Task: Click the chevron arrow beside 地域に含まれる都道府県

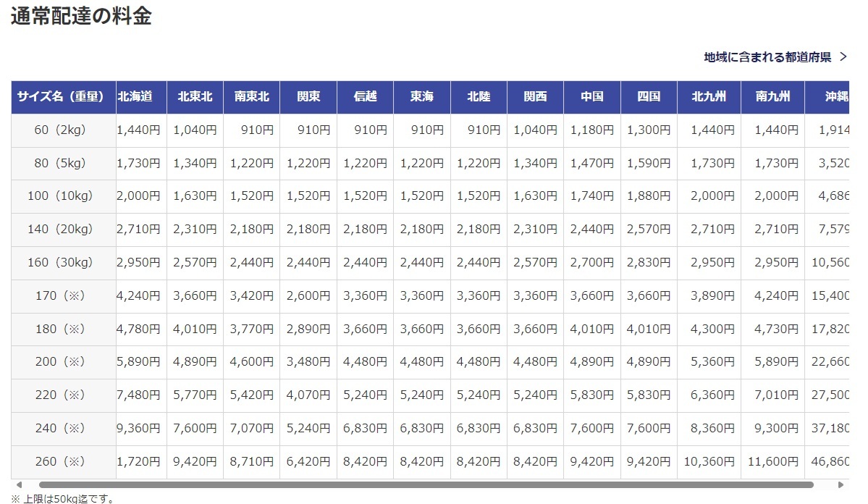Action: pyautogui.click(x=843, y=56)
